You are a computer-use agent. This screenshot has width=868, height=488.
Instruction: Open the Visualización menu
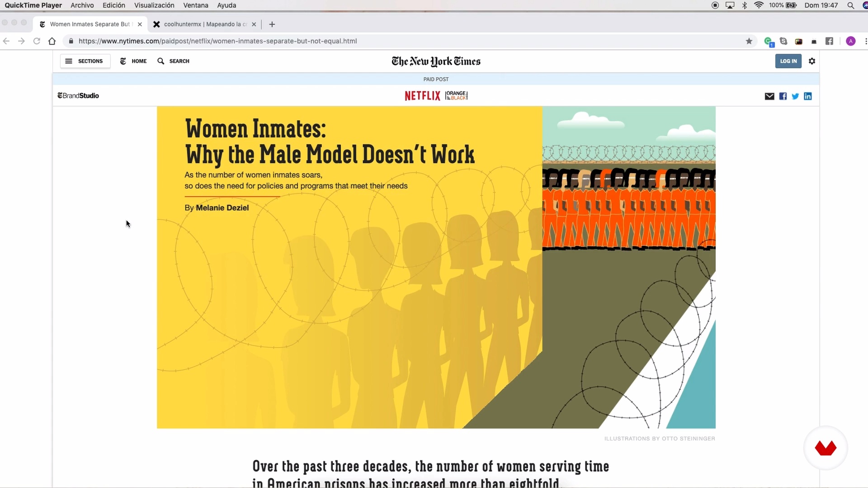pyautogui.click(x=154, y=5)
